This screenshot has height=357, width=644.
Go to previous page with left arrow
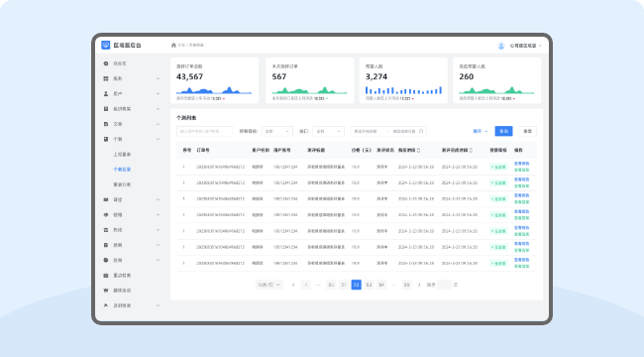293,285
